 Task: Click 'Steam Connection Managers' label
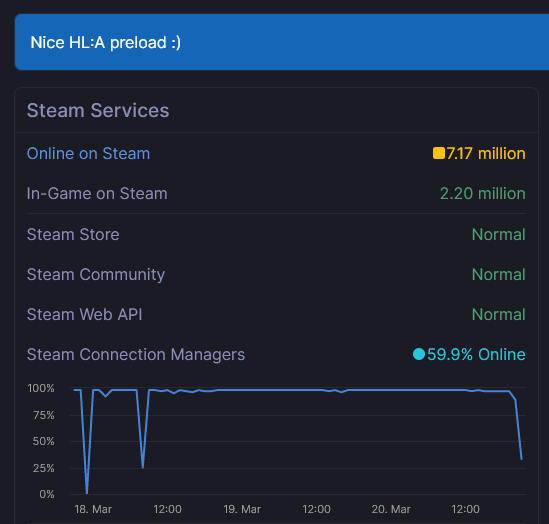[136, 355]
